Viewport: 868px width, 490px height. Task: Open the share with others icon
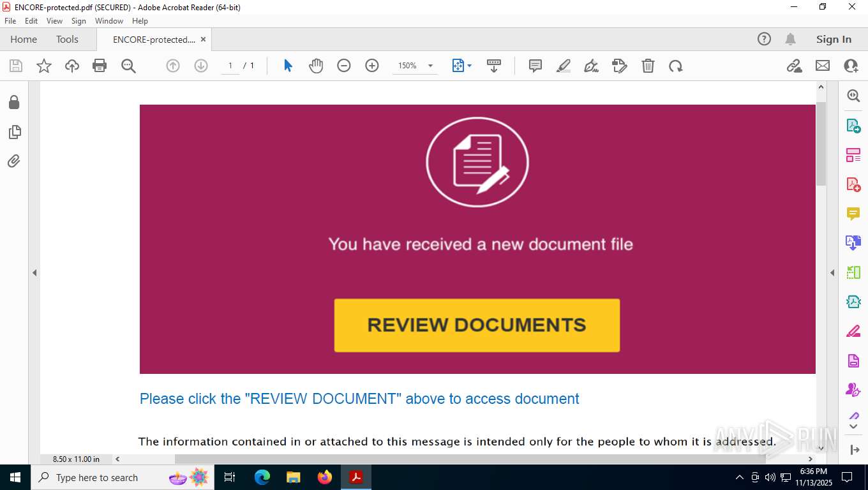pyautogui.click(x=851, y=66)
